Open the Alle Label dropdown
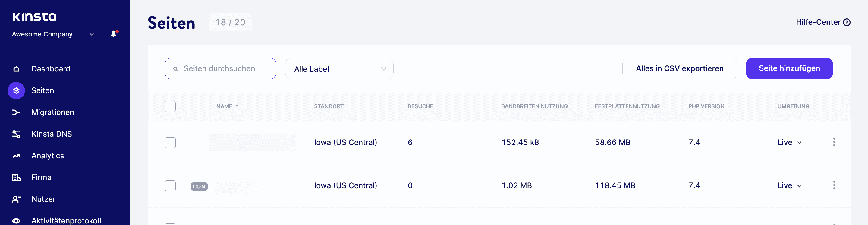 click(339, 68)
